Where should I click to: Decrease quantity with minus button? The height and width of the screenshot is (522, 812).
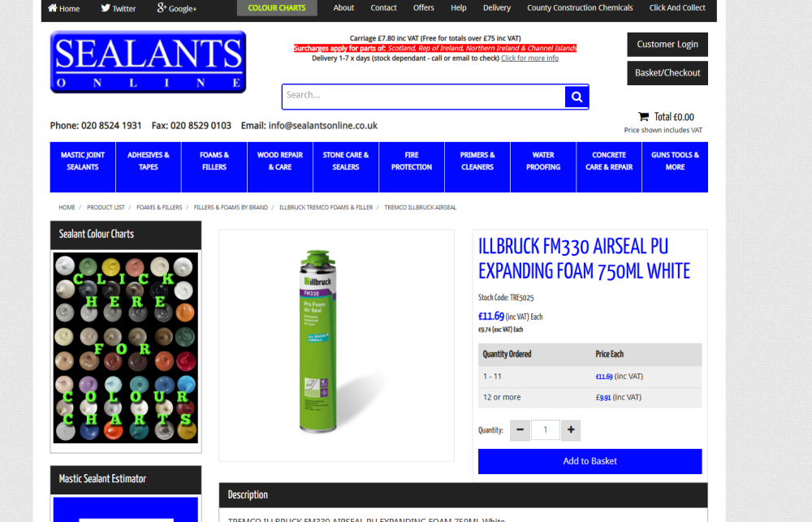(520, 429)
